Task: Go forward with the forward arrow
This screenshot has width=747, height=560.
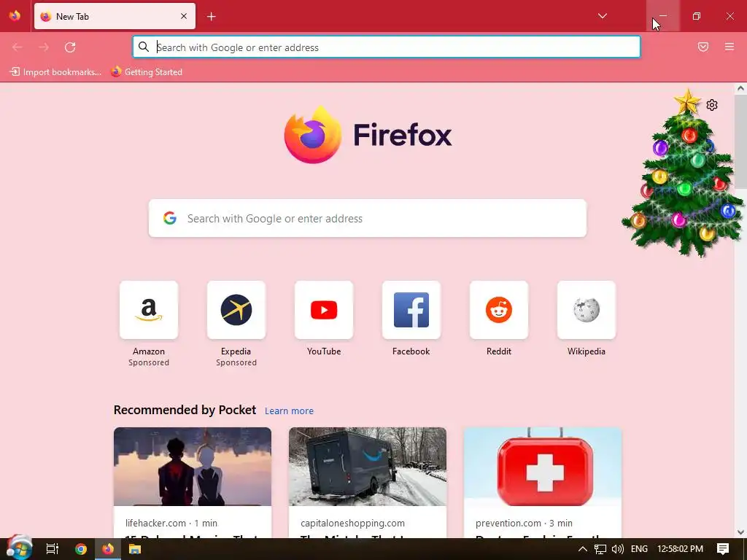Action: pos(44,47)
